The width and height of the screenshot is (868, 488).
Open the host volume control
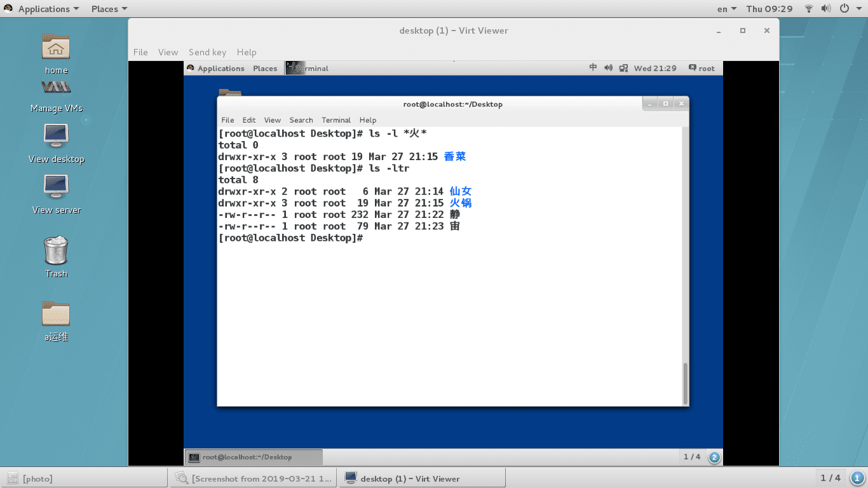[826, 8]
